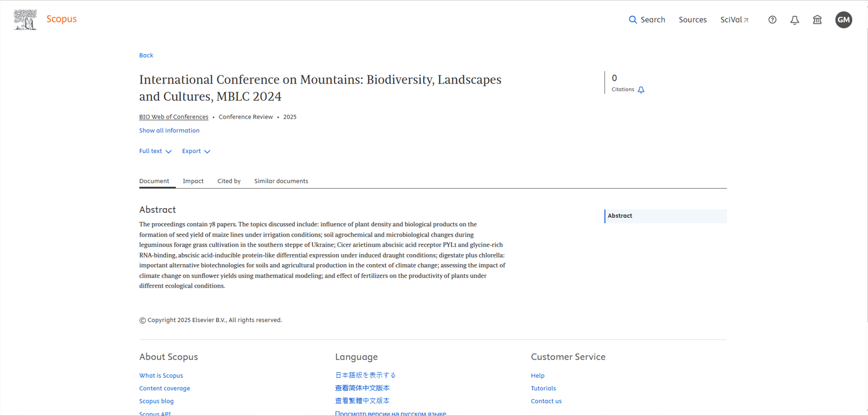
Task: Set citation alert via bell icon
Action: (641, 90)
